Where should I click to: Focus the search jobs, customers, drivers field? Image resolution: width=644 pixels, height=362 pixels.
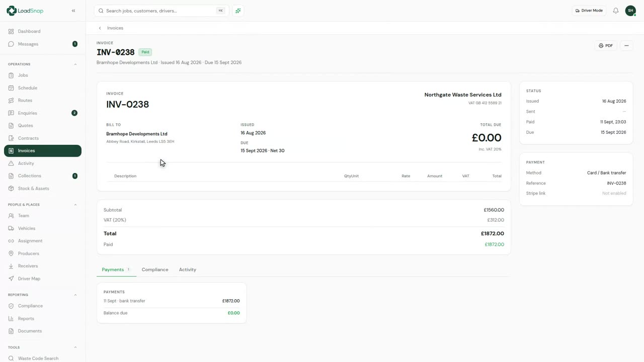(162, 11)
